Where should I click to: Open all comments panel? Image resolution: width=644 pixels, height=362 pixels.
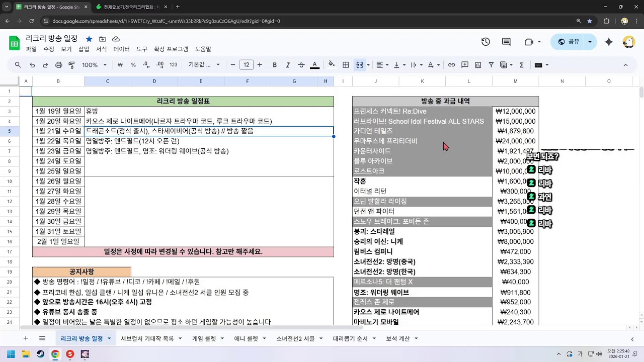pyautogui.click(x=506, y=42)
